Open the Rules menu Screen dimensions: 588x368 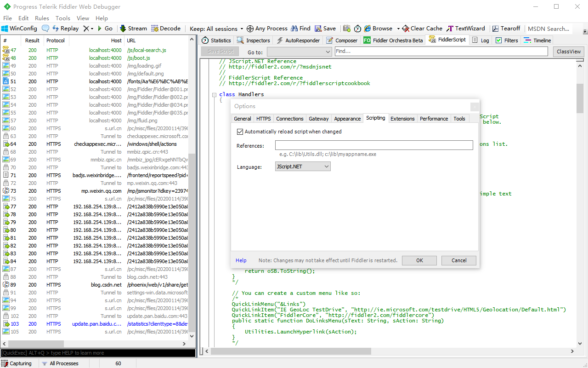pyautogui.click(x=42, y=18)
